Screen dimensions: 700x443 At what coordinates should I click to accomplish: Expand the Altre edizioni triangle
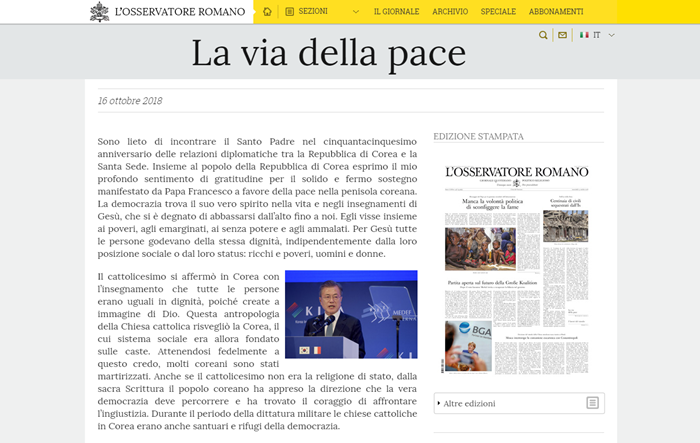439,403
